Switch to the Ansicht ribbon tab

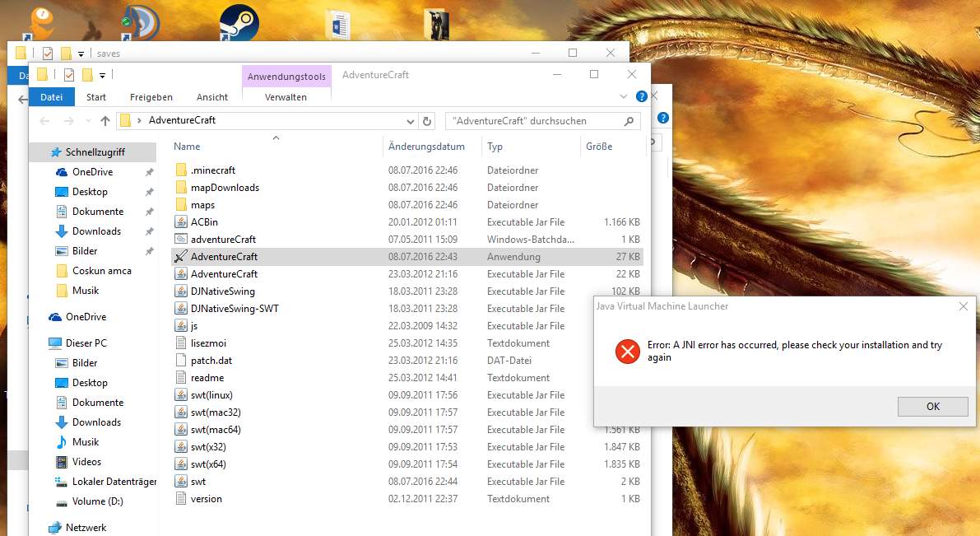pos(211,97)
